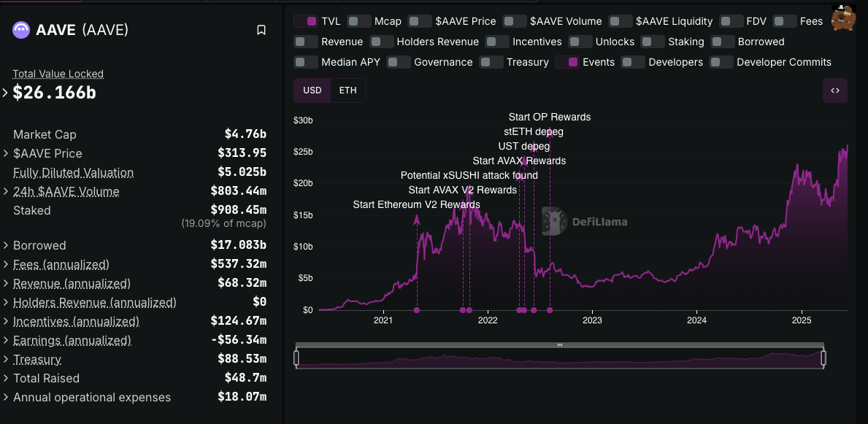Turn on the Fees chart toggle
868x424 pixels.
pyautogui.click(x=784, y=22)
